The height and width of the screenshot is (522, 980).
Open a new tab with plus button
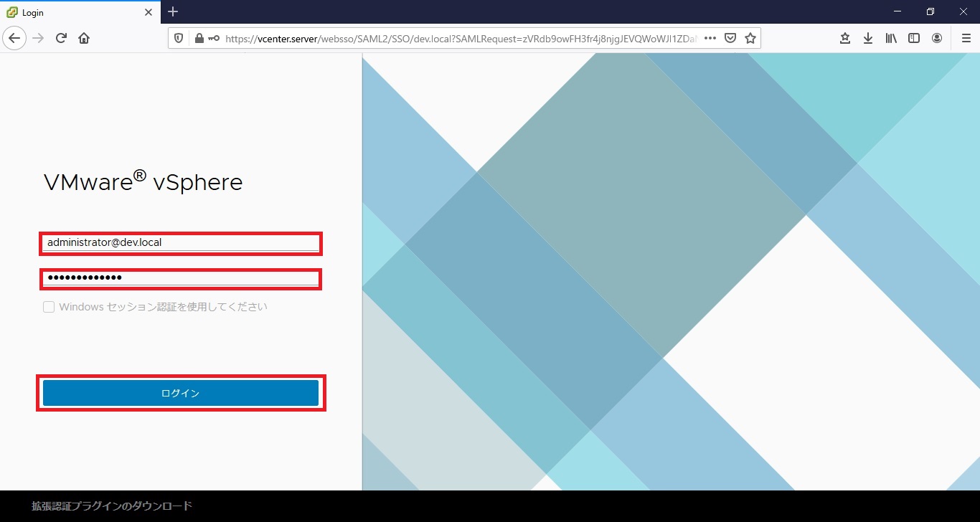173,12
